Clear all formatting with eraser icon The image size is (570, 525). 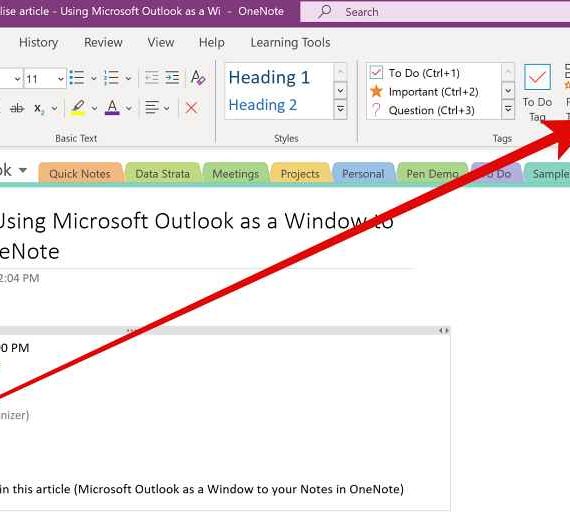(198, 78)
